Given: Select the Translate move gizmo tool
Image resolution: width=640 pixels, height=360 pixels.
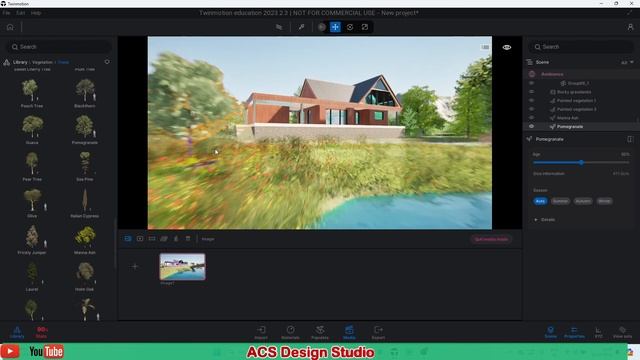Looking at the screenshot, I should pyautogui.click(x=335, y=27).
